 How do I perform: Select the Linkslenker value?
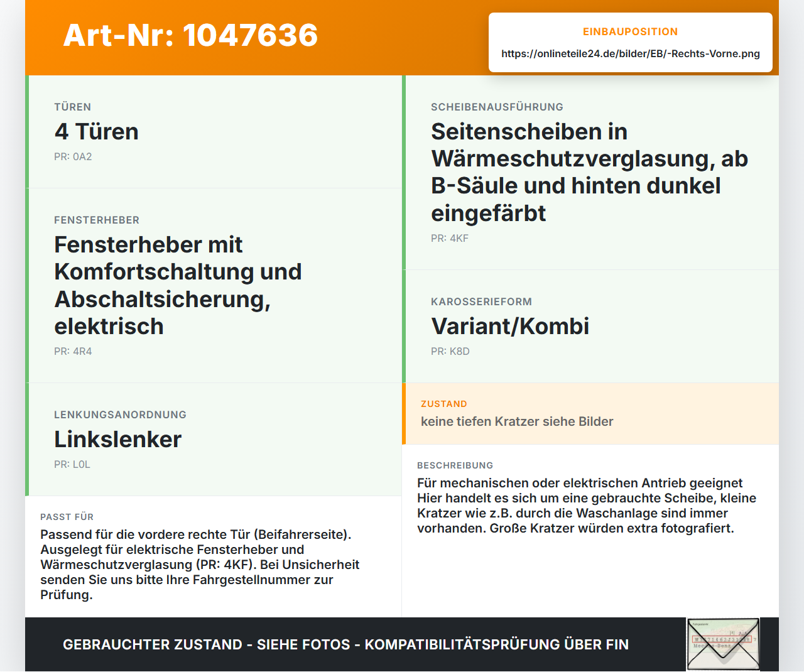click(x=118, y=439)
